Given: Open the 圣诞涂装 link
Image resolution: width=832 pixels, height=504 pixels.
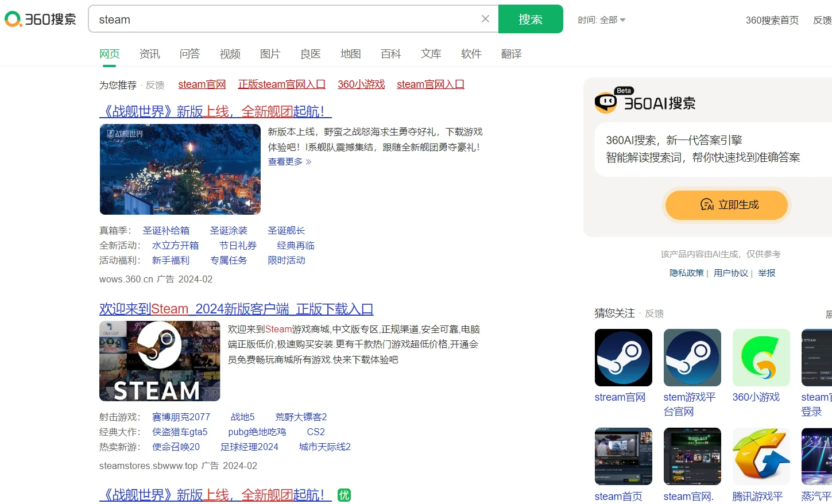Looking at the screenshot, I should click(x=229, y=230).
